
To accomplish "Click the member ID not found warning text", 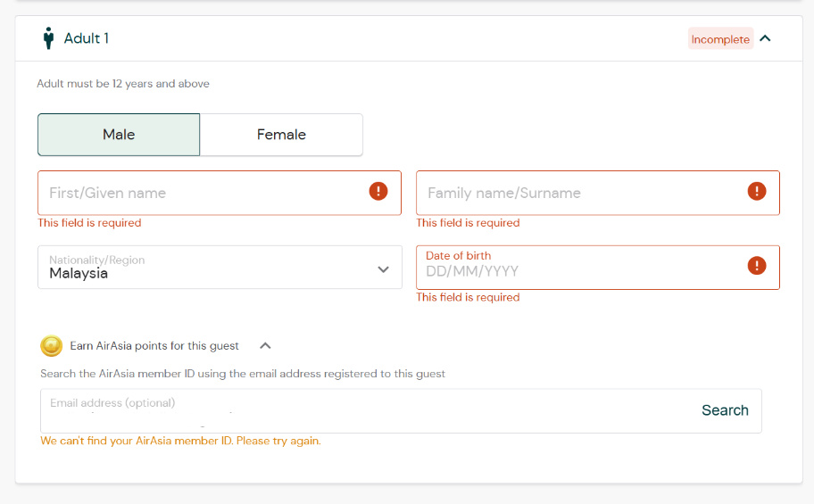I will click(180, 441).
